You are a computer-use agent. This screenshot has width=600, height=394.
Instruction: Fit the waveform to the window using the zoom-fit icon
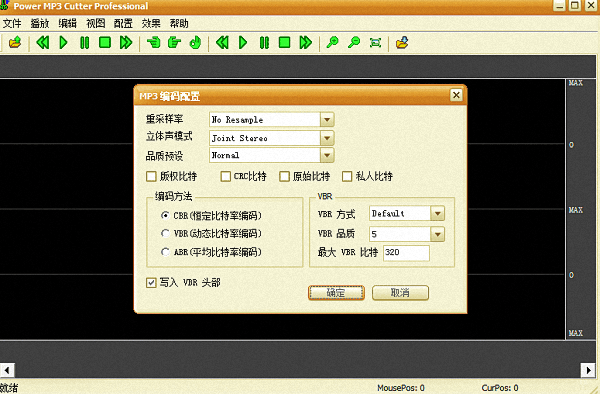click(375, 42)
